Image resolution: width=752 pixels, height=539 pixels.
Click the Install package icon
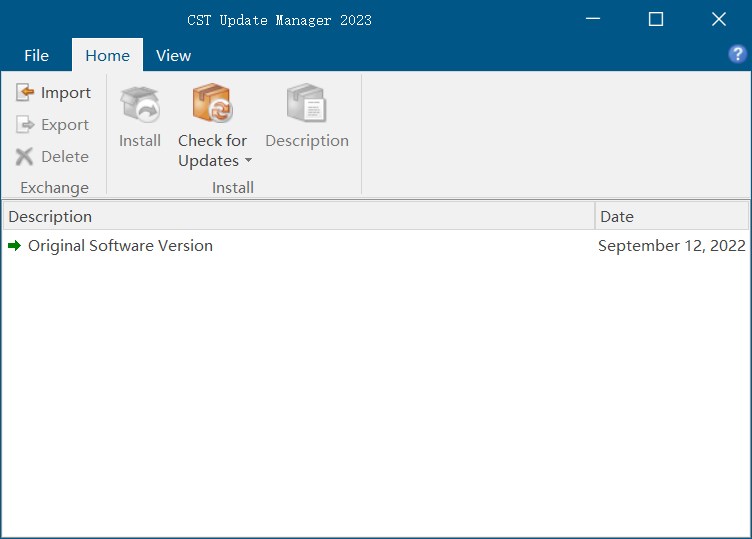click(140, 104)
